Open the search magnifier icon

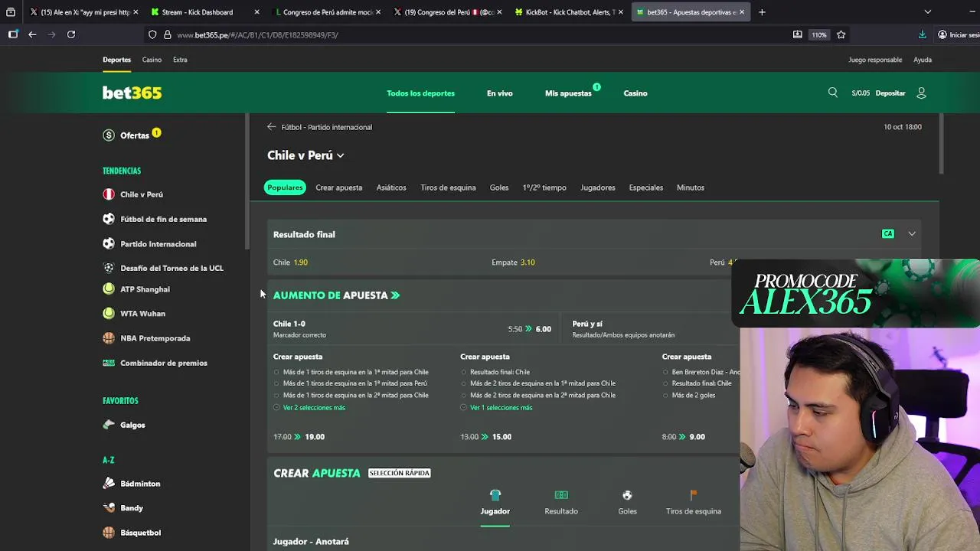pos(833,93)
